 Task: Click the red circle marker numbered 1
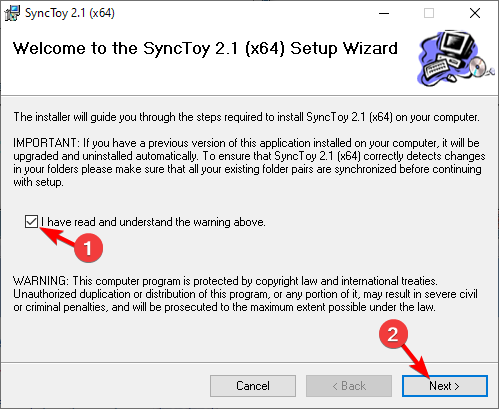tap(88, 248)
